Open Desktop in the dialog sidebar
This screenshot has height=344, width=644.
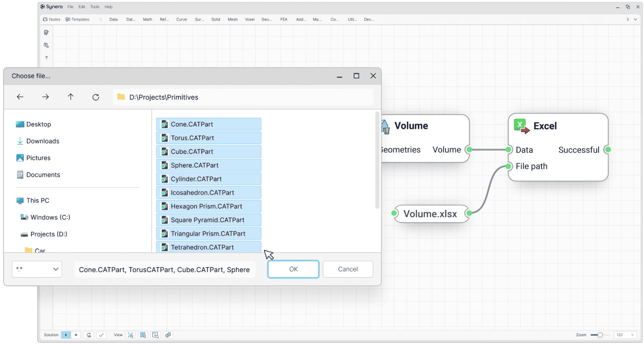[33, 124]
